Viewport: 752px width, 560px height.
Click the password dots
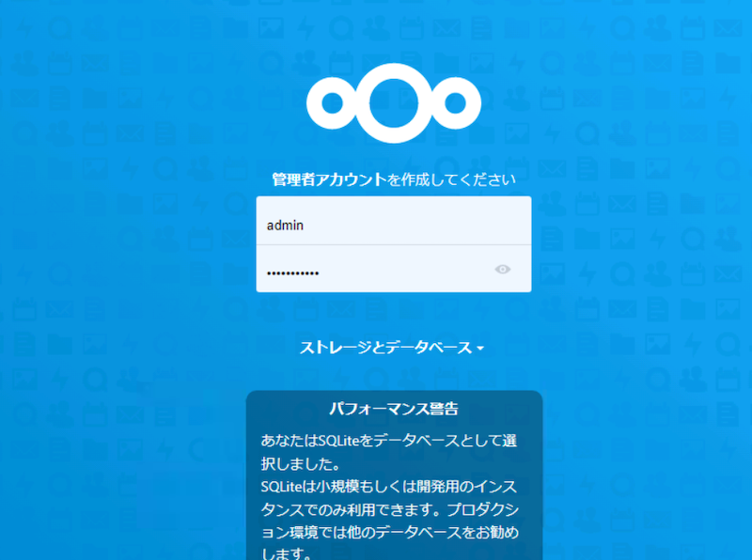[292, 273]
